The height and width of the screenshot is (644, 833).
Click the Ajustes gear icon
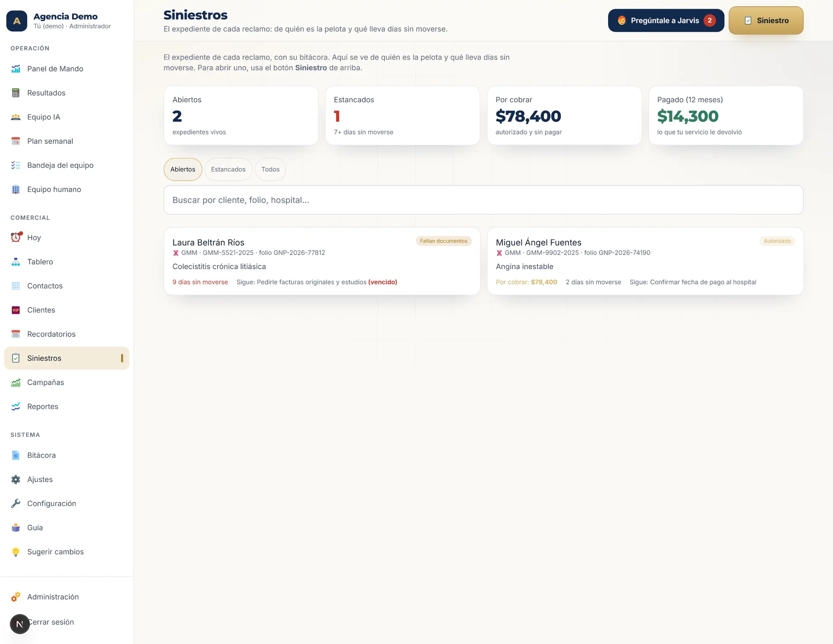pos(16,479)
